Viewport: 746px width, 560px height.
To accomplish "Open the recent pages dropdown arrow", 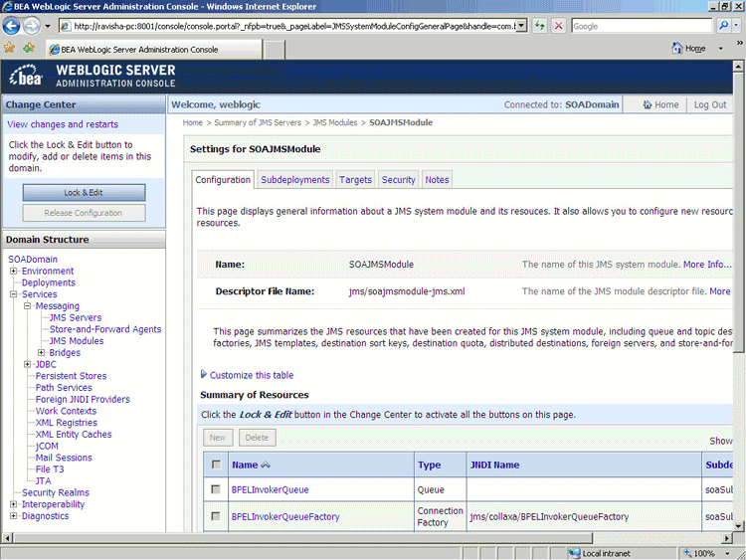I will pos(48,26).
